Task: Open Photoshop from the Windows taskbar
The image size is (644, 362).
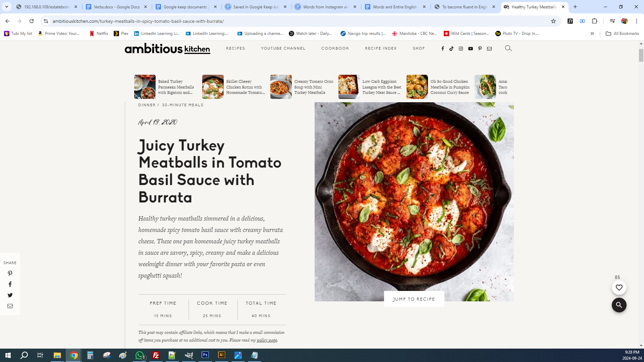Action: pos(205,355)
